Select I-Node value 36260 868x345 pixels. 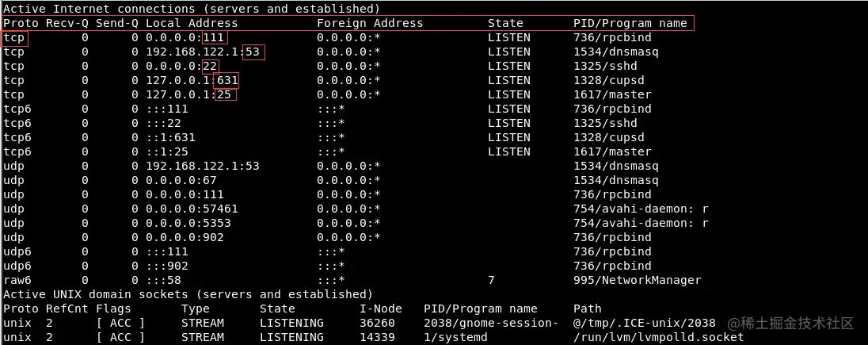pyautogui.click(x=377, y=323)
